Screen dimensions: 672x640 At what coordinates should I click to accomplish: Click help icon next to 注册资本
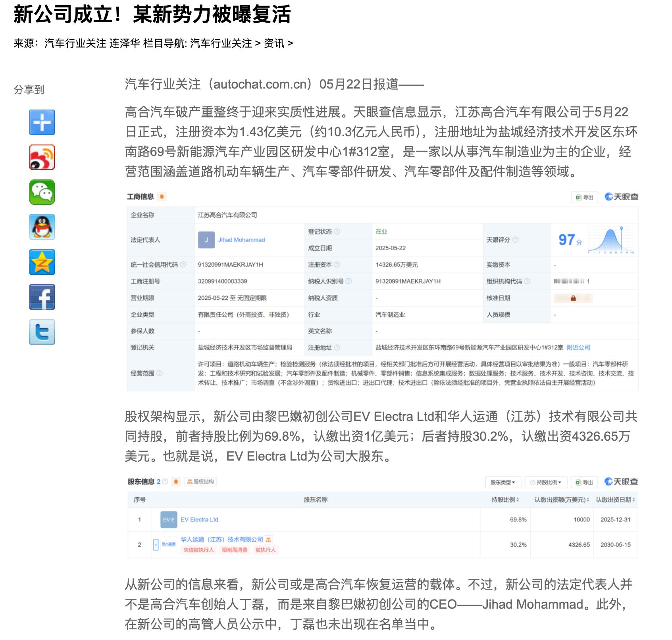coord(337,264)
